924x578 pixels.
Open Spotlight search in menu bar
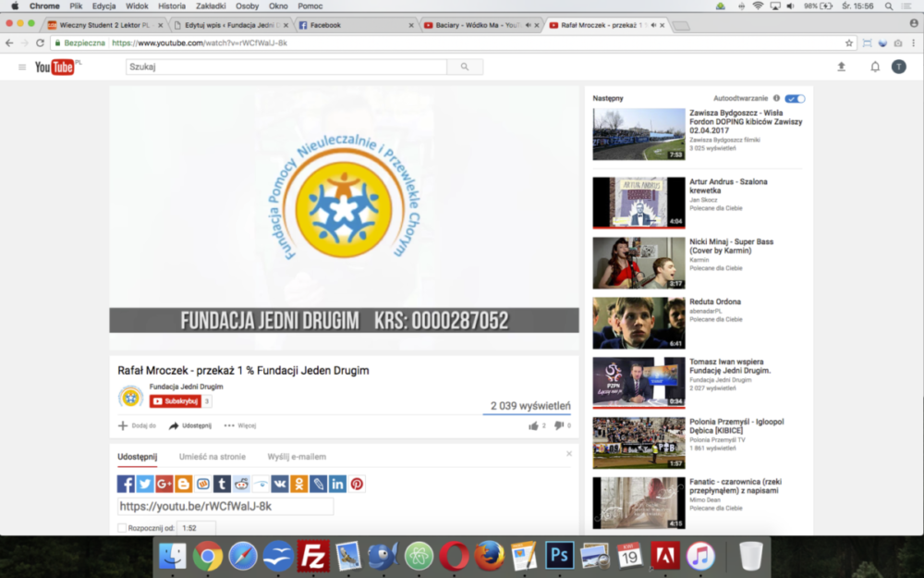point(889,6)
